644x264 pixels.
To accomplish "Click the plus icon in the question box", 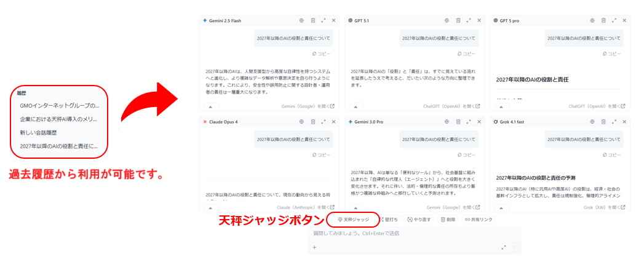I will coord(314,247).
